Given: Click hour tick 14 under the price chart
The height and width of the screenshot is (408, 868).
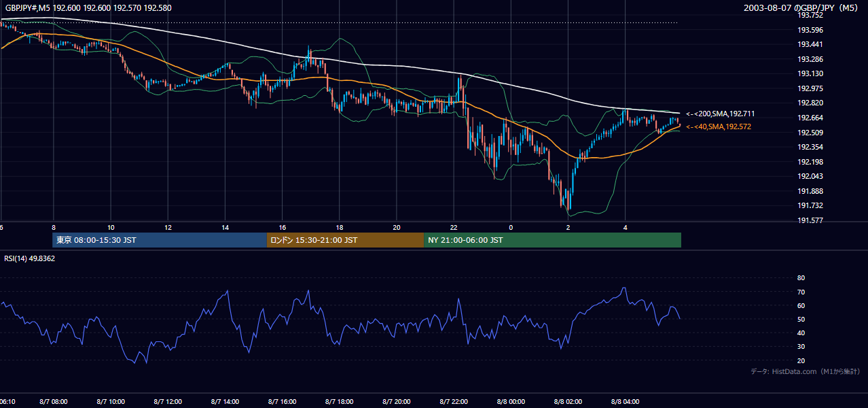Looking at the screenshot, I should pos(225,228).
